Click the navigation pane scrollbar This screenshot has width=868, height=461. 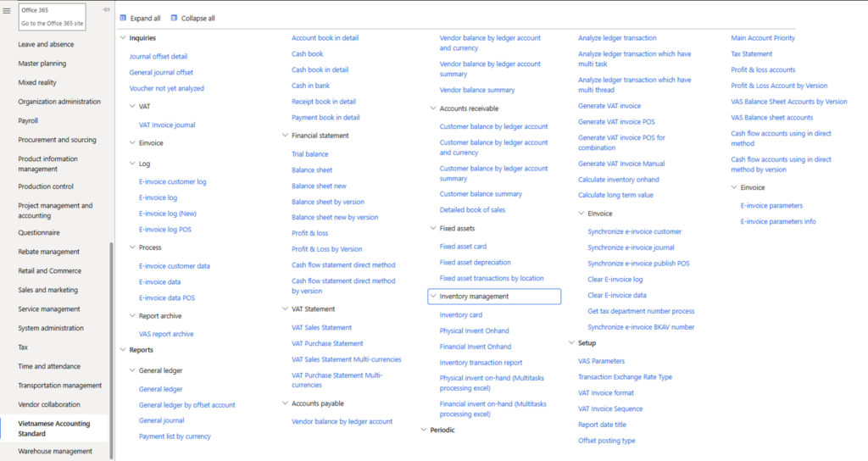[111, 348]
